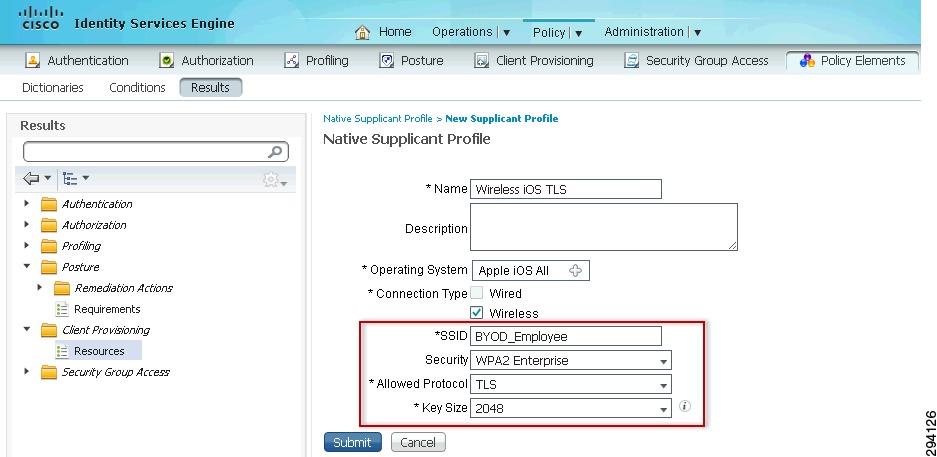Select the Requirements tree item label
Image resolution: width=937 pixels, height=457 pixels.
[108, 309]
